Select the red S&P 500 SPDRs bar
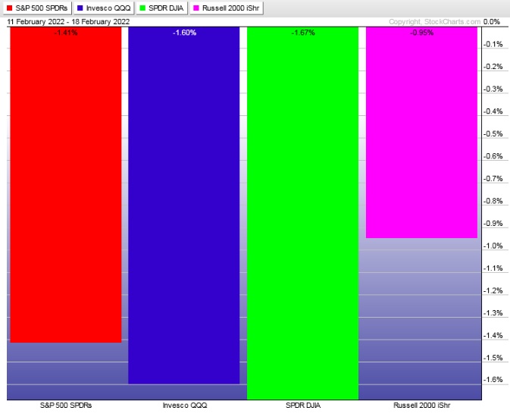510x420 pixels. click(66, 185)
